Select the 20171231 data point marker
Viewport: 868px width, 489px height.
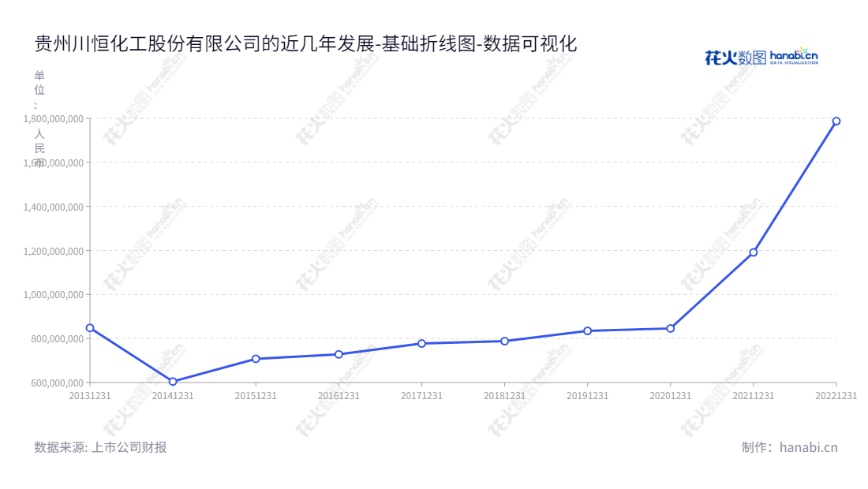(422, 344)
